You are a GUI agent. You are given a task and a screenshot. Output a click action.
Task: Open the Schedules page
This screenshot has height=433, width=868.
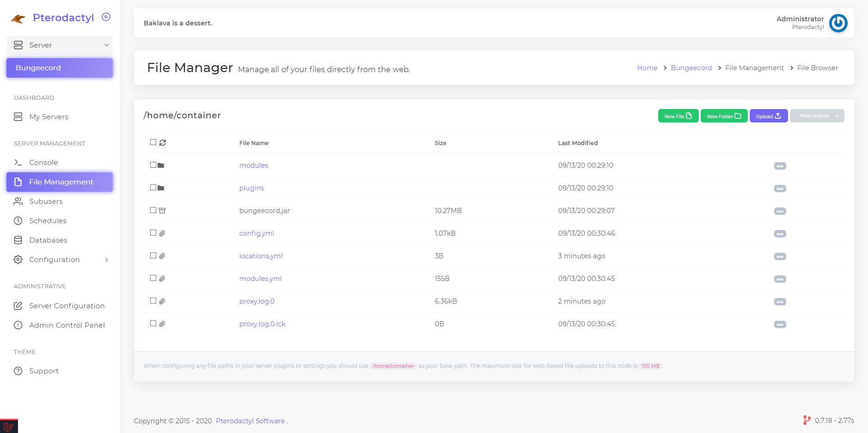48,221
